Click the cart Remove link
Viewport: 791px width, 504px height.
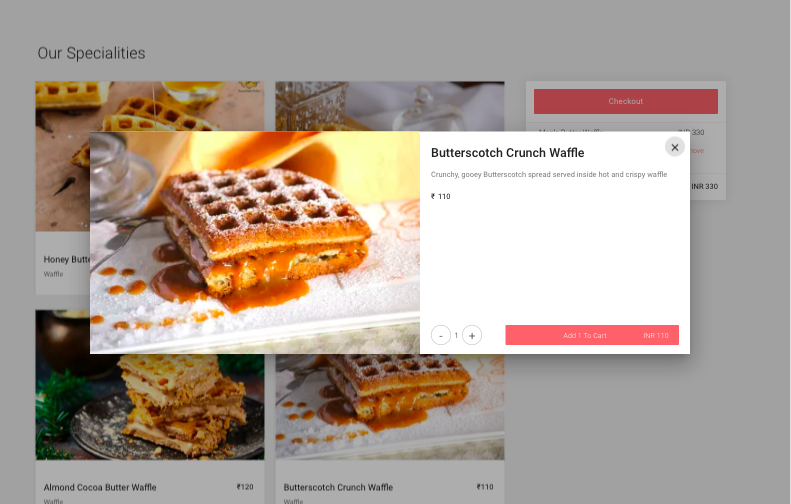pos(697,151)
